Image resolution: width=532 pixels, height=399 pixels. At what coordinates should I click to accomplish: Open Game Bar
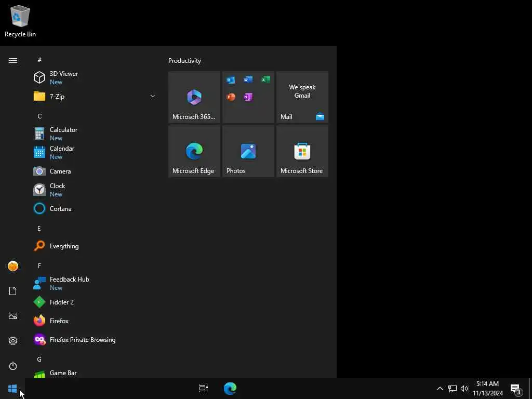[x=95, y=373]
